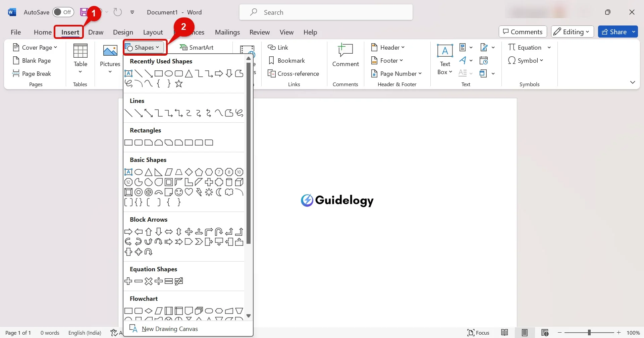This screenshot has height=338, width=644.
Task: Insert a Blank Page
Action: click(x=32, y=60)
